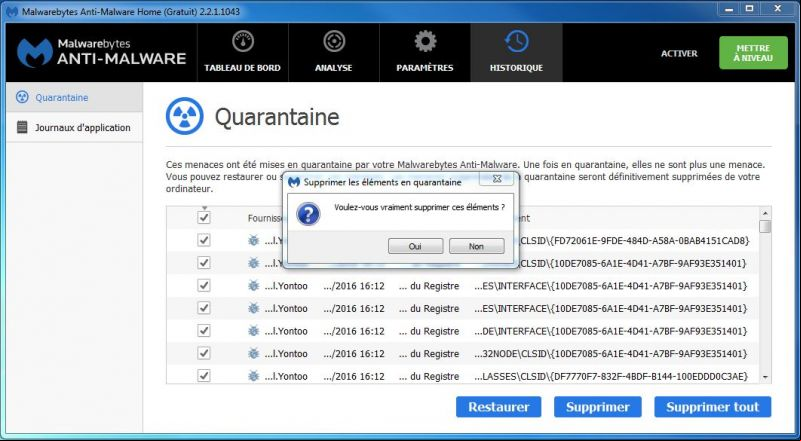Open Journaux d'application in the sidebar
Viewport: 801px width, 441px height.
coord(75,127)
